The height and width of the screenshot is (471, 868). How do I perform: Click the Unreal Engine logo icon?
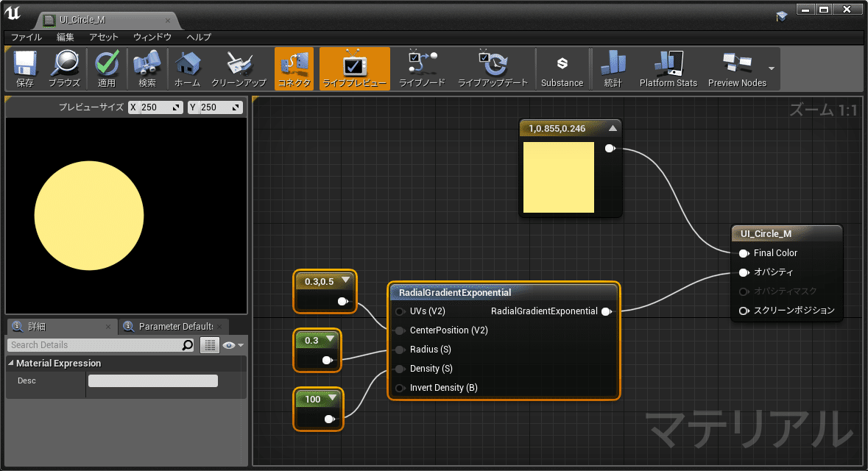pos(13,13)
